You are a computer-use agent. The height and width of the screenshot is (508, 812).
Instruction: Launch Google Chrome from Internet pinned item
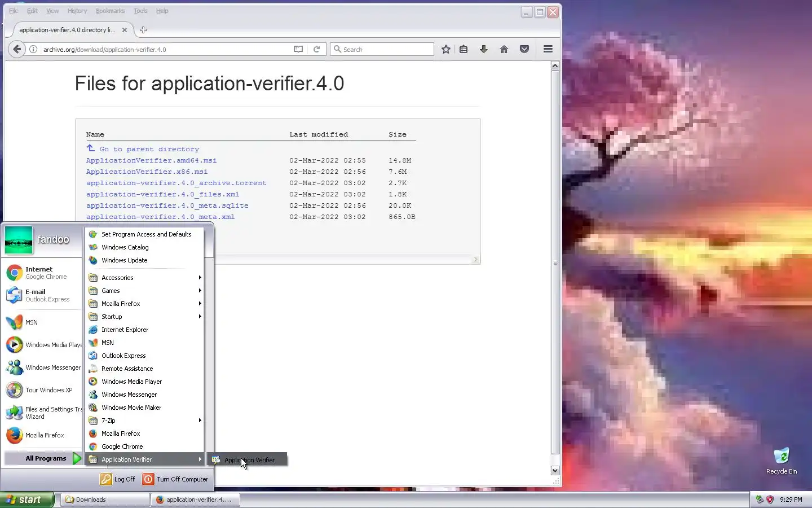click(x=43, y=273)
